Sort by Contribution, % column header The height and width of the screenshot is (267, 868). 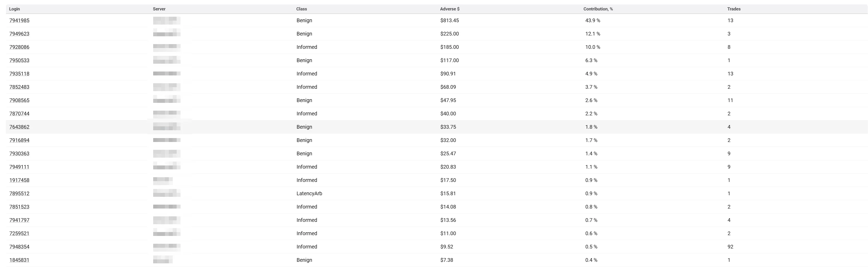pyautogui.click(x=598, y=9)
